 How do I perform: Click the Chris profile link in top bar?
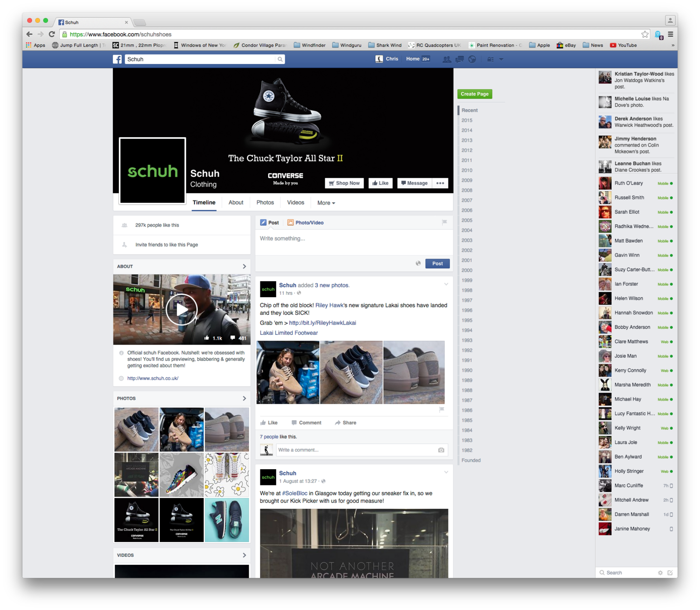point(387,59)
